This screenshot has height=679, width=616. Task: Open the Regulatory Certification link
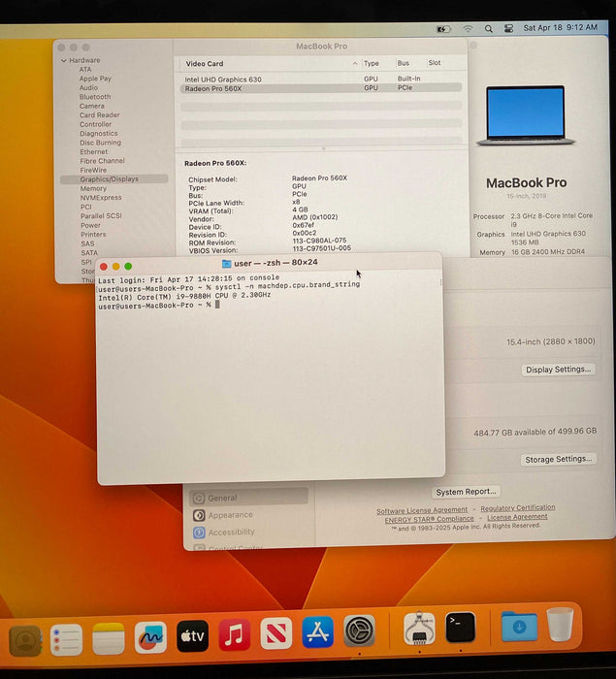tap(518, 507)
